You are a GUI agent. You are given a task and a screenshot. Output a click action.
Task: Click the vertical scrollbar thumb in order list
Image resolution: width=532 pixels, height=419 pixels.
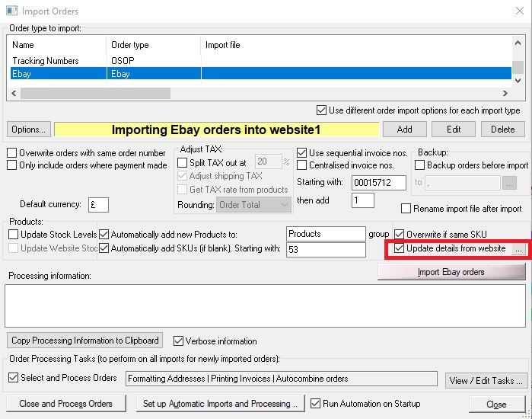coord(518,67)
